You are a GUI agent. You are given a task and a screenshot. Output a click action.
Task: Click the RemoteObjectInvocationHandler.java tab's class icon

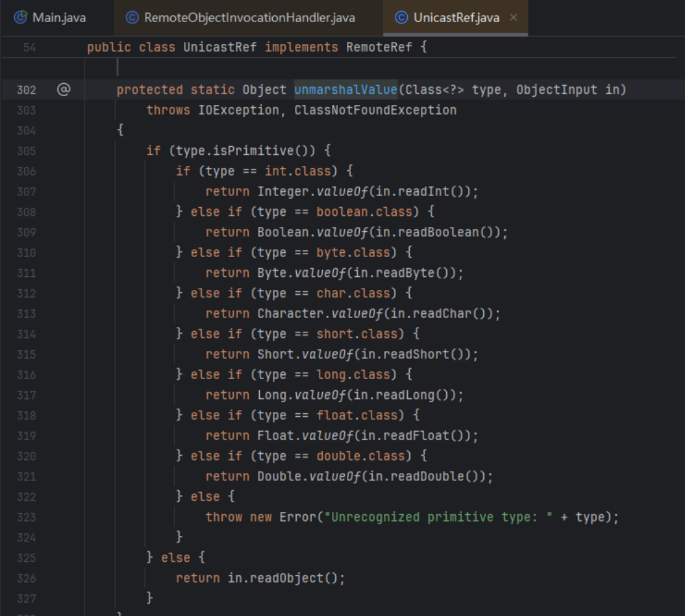coord(132,17)
